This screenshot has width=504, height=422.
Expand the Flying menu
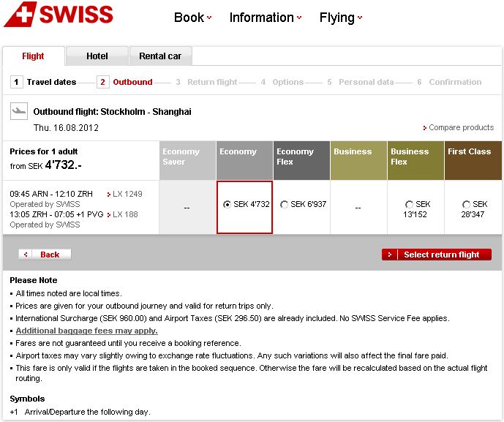[x=340, y=18]
